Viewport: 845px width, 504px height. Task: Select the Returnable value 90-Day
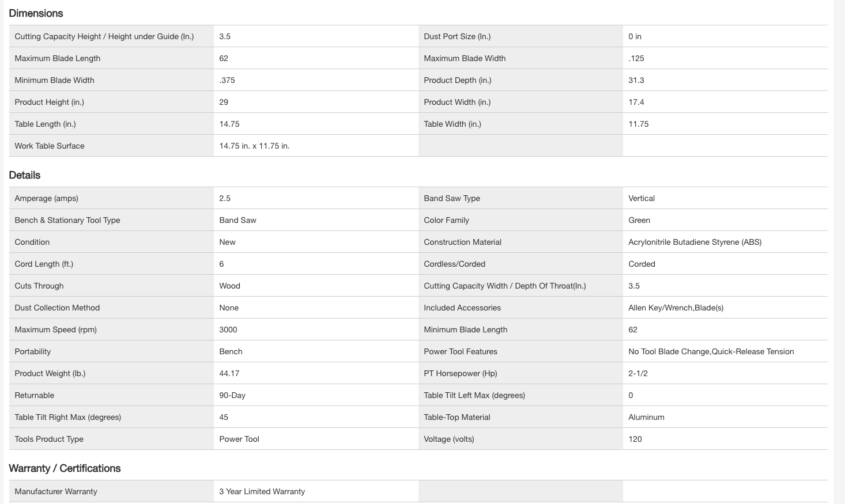232,395
